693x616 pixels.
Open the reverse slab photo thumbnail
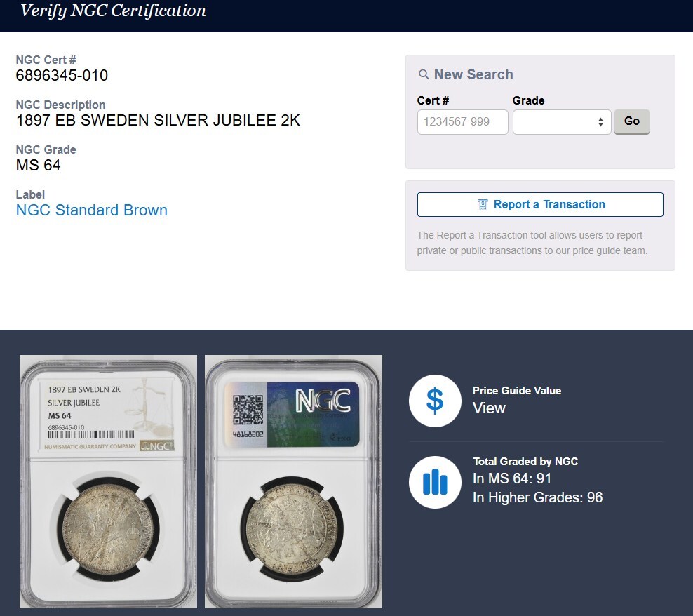tap(293, 481)
